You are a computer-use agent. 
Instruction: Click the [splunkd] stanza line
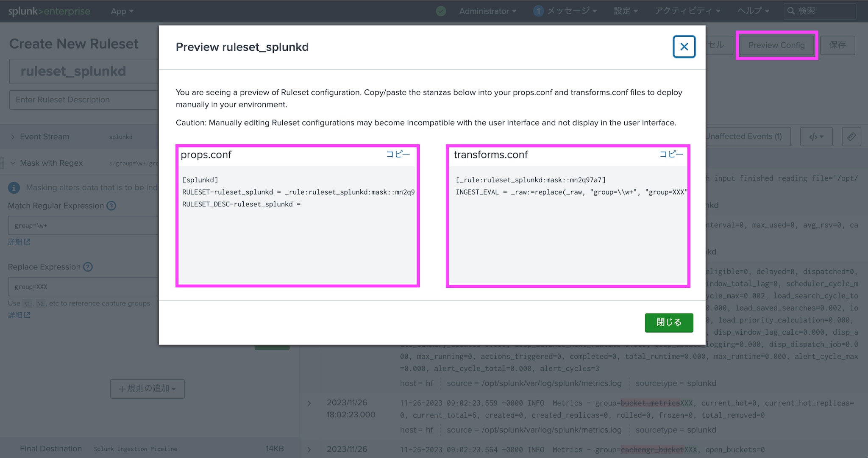200,180
